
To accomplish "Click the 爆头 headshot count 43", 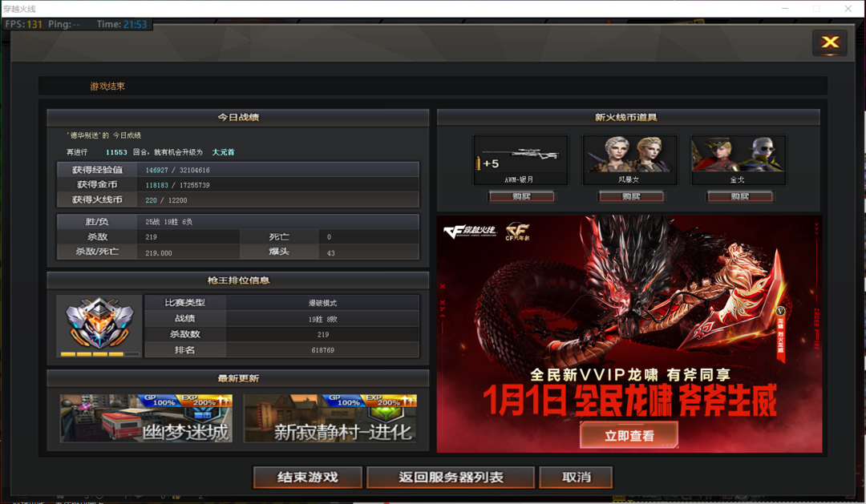I will [x=331, y=253].
